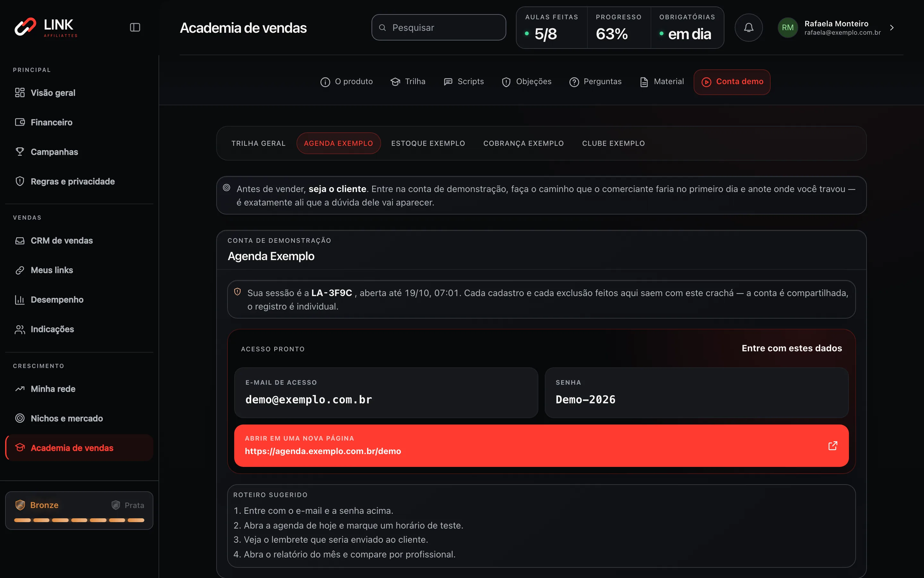Click the demo e-mail de acesso box
The height and width of the screenshot is (578, 924).
(x=386, y=393)
